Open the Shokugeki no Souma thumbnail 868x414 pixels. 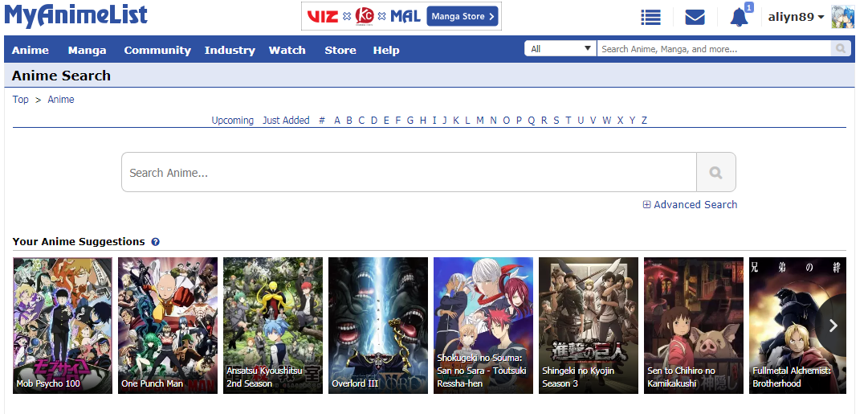coord(483,326)
